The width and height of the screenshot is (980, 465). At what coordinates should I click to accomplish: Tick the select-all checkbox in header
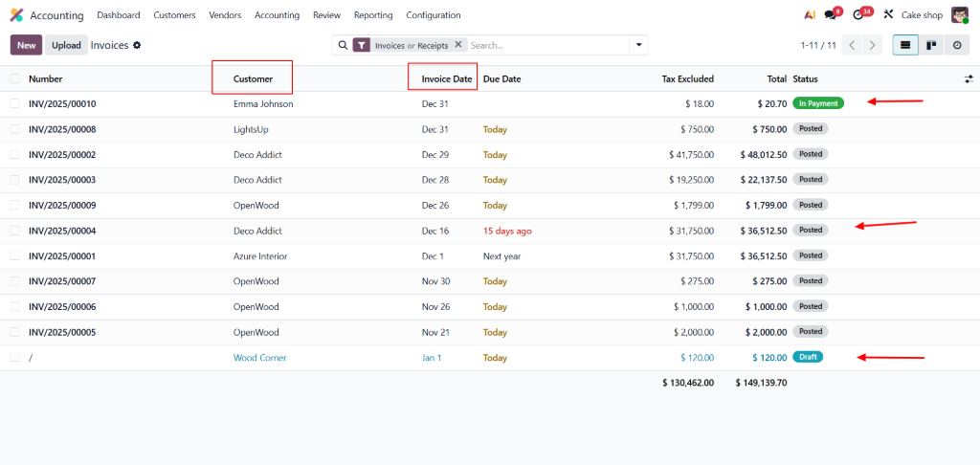point(14,78)
